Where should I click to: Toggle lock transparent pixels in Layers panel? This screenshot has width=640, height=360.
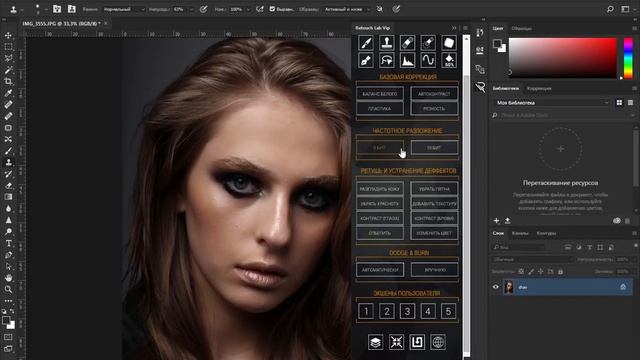[521, 271]
